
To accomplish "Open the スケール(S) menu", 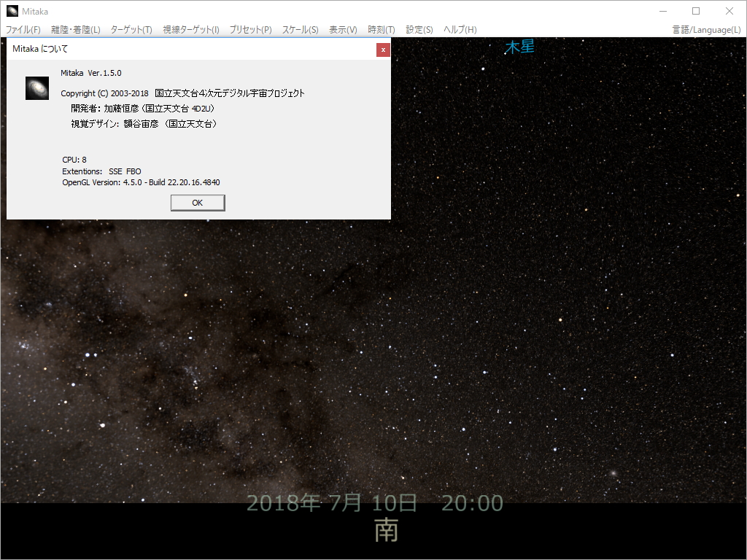I will click(301, 30).
